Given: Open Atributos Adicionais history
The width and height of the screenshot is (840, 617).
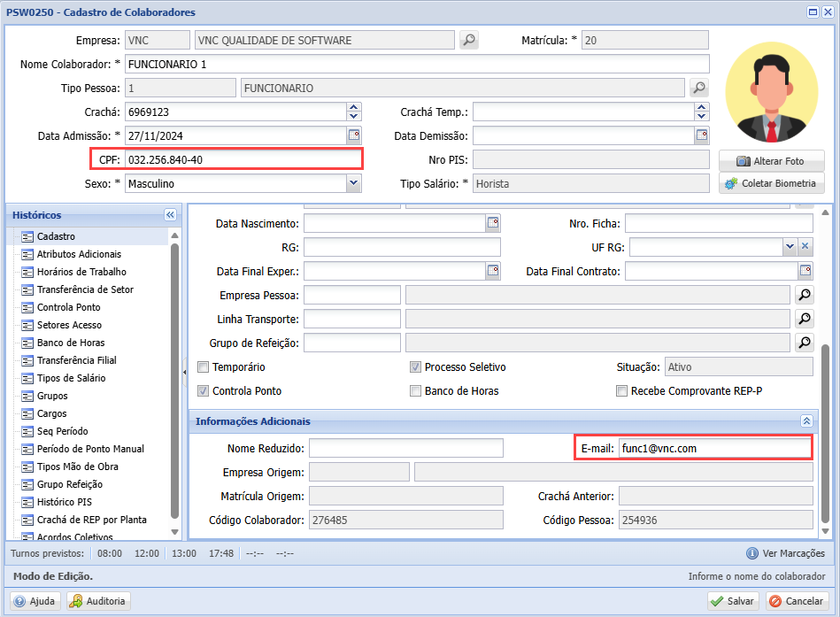Looking at the screenshot, I should click(x=79, y=254).
